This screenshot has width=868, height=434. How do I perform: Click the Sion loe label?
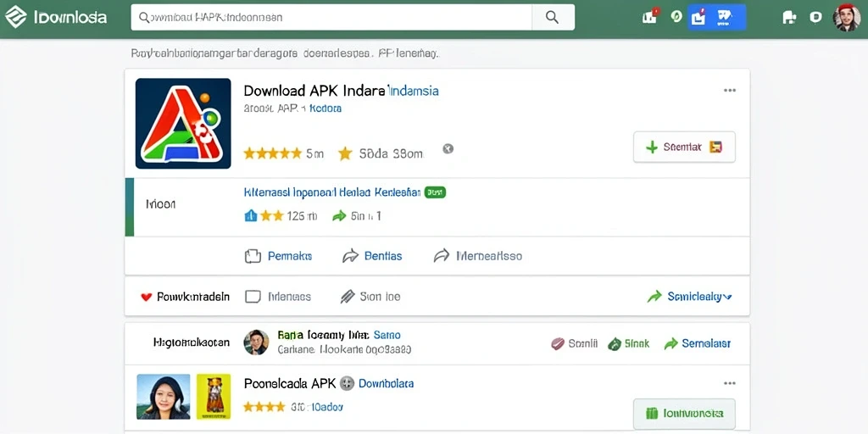coord(380,297)
